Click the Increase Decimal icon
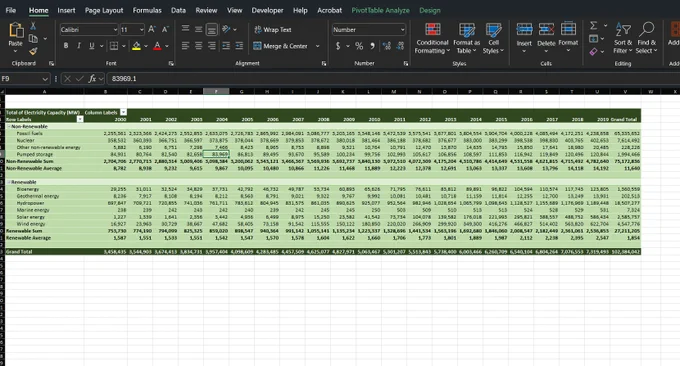Viewport: 680px width, 366px height. coord(386,46)
